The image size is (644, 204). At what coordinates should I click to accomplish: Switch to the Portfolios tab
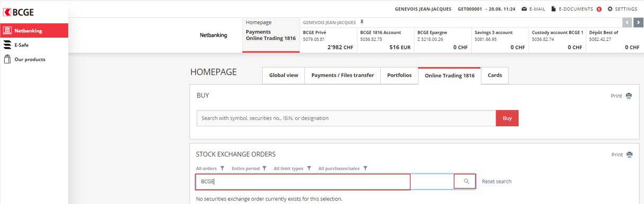pyautogui.click(x=399, y=75)
